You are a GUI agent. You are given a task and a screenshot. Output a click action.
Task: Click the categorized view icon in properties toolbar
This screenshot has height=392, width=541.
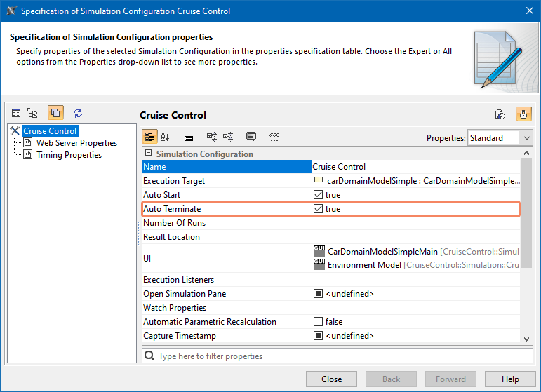point(150,137)
